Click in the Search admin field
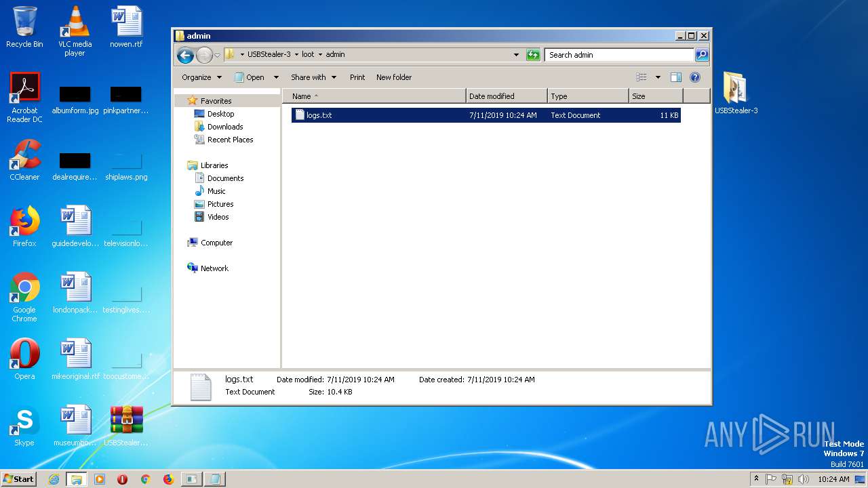Screen dimensions: 868x488 tap(620, 55)
